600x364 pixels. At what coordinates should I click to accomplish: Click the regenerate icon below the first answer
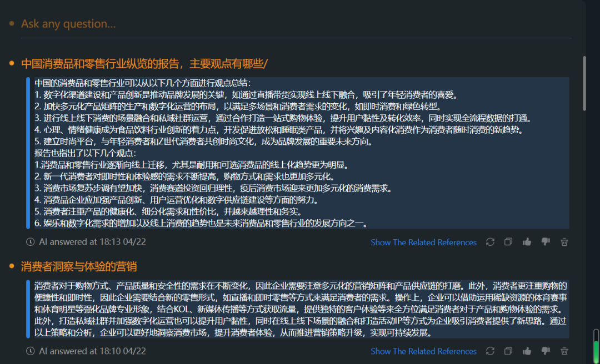[x=490, y=241]
